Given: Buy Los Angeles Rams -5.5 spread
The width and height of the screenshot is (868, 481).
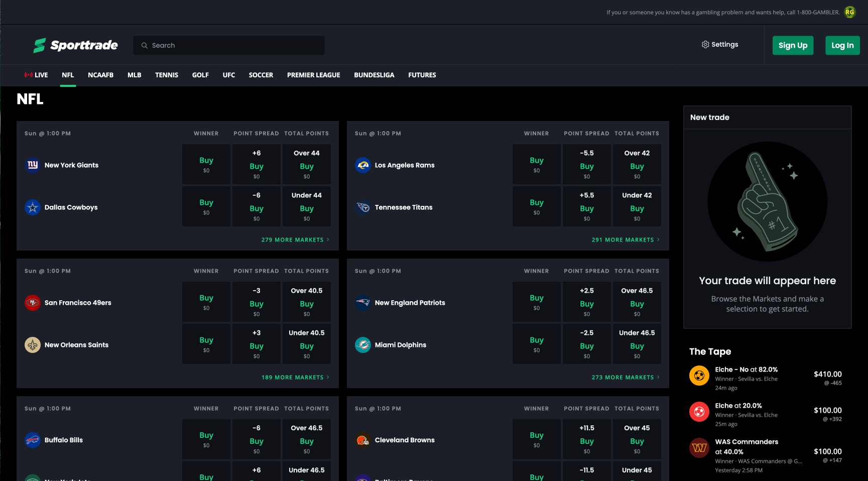Looking at the screenshot, I should click(x=587, y=164).
